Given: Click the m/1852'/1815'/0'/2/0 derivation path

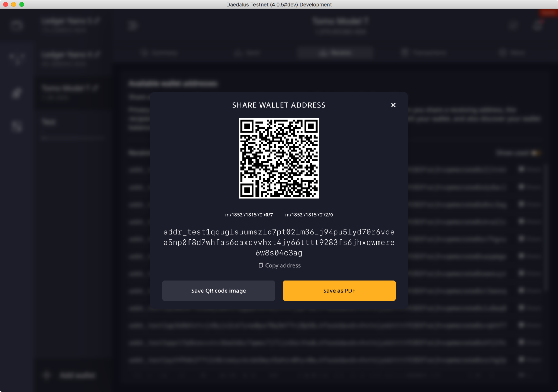Looking at the screenshot, I should pyautogui.click(x=309, y=215).
